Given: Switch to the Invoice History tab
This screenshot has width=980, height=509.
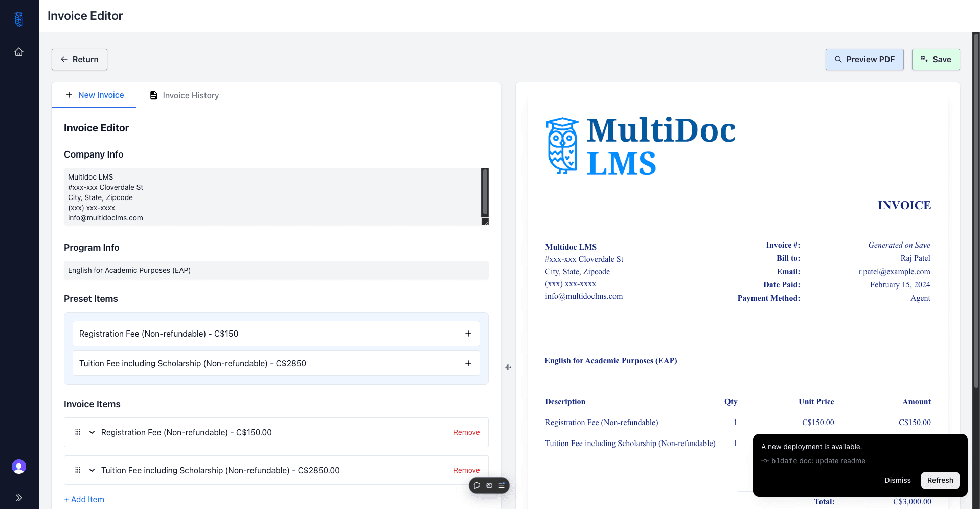Looking at the screenshot, I should [190, 95].
